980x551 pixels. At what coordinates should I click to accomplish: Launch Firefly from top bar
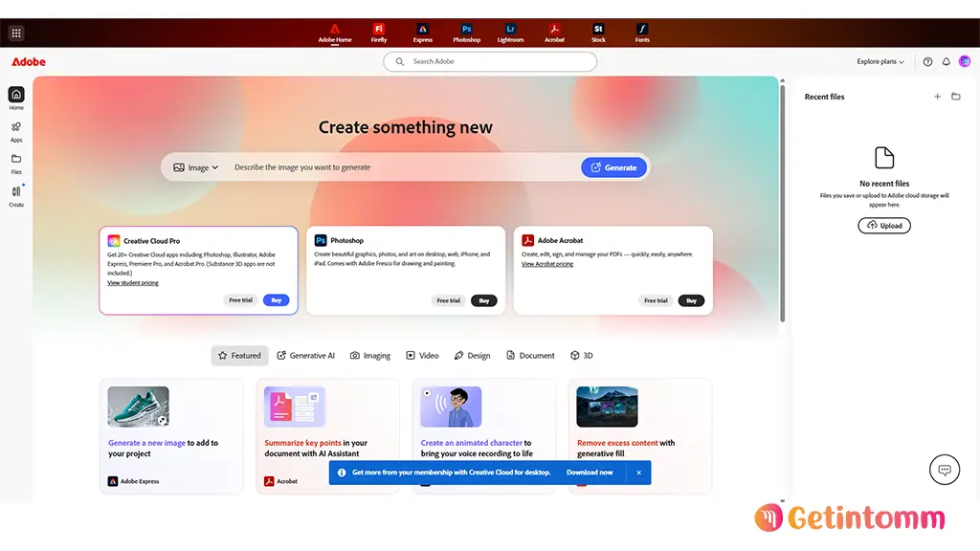click(379, 33)
